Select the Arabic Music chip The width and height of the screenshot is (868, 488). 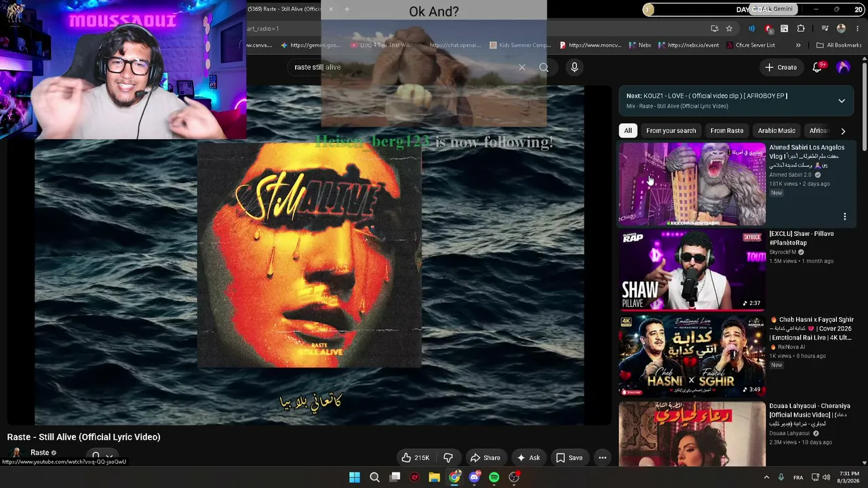[776, 131]
